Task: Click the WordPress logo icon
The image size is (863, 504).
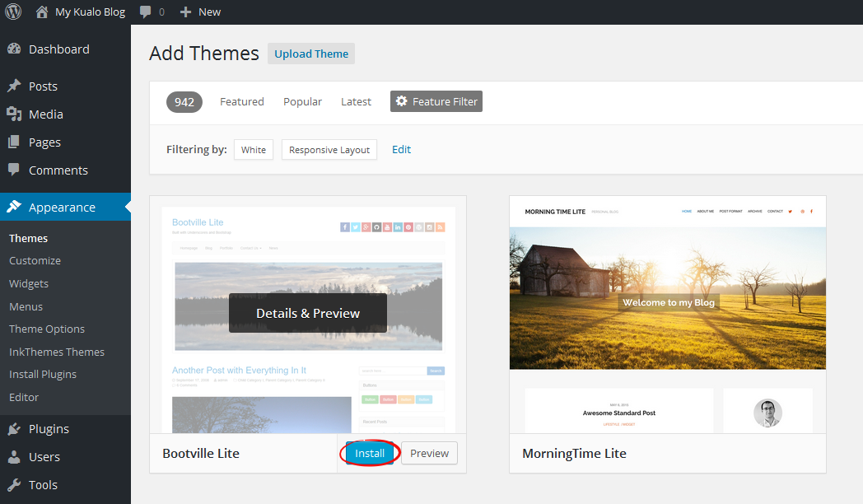Action: tap(13, 12)
